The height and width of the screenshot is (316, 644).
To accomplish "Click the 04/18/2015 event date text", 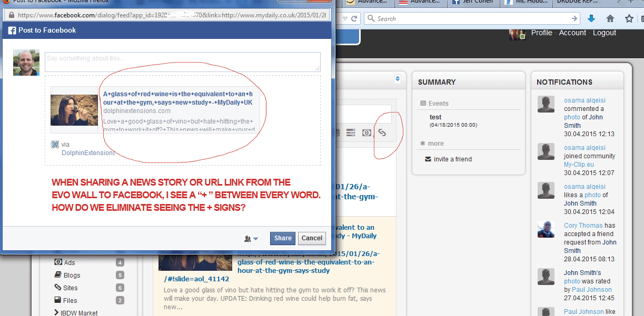I will coord(453,125).
